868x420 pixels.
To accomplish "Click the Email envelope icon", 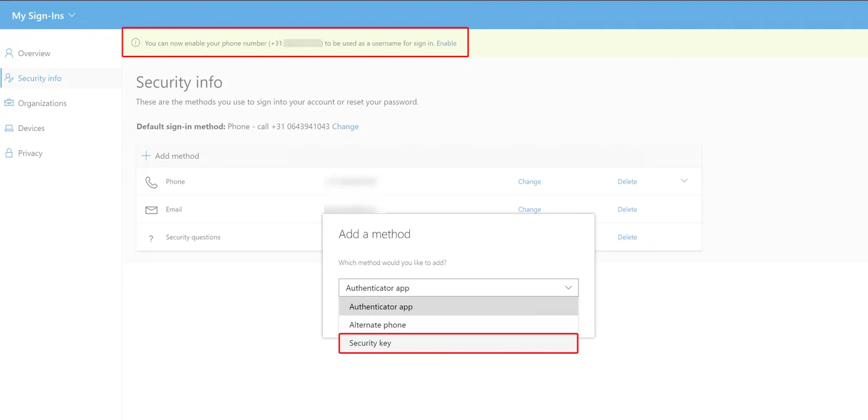I will click(x=151, y=210).
